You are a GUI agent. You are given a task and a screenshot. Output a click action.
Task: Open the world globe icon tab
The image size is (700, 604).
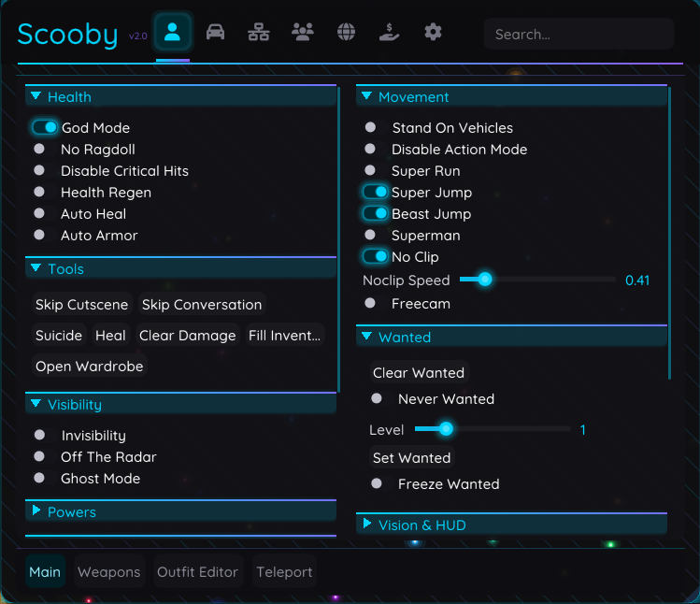pos(346,33)
